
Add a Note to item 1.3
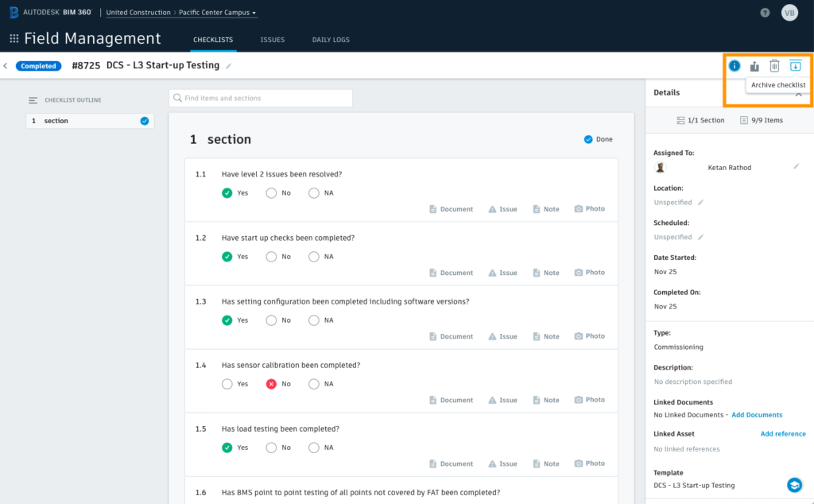click(545, 335)
